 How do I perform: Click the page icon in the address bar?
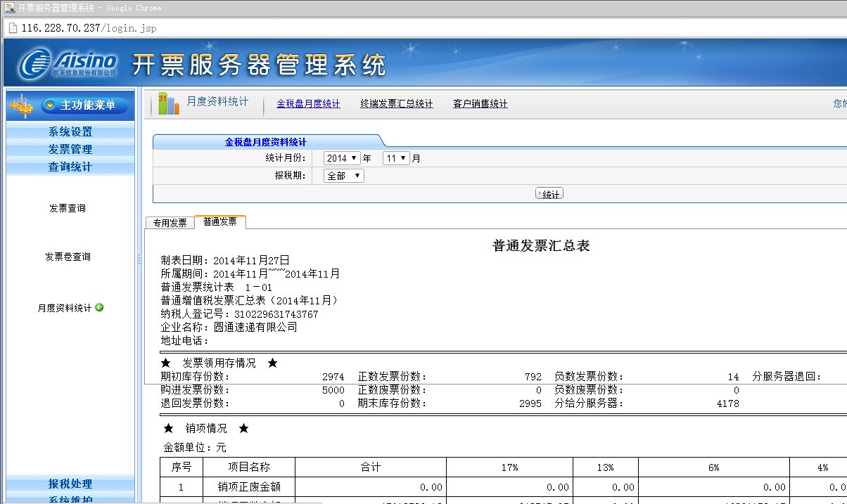12,28
